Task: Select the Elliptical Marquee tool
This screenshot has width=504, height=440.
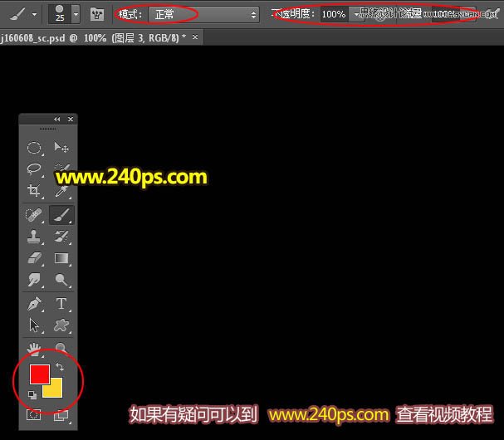Action: pos(34,148)
